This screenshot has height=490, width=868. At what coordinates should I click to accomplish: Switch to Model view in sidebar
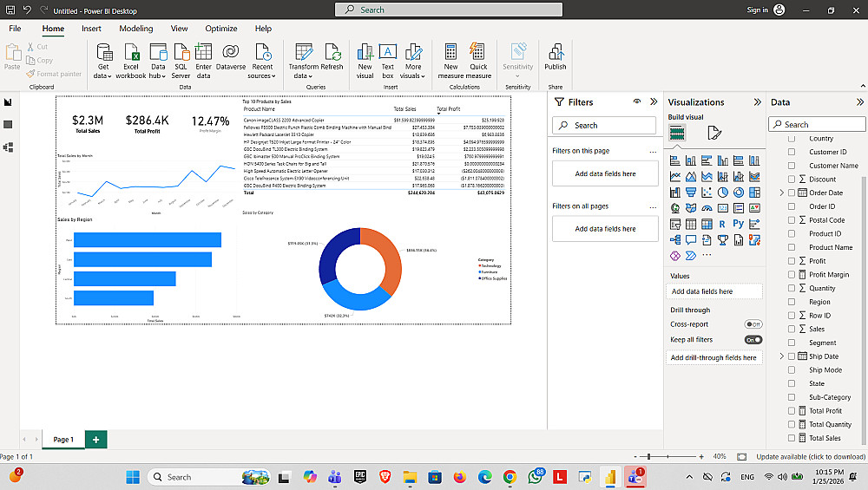tap(8, 147)
